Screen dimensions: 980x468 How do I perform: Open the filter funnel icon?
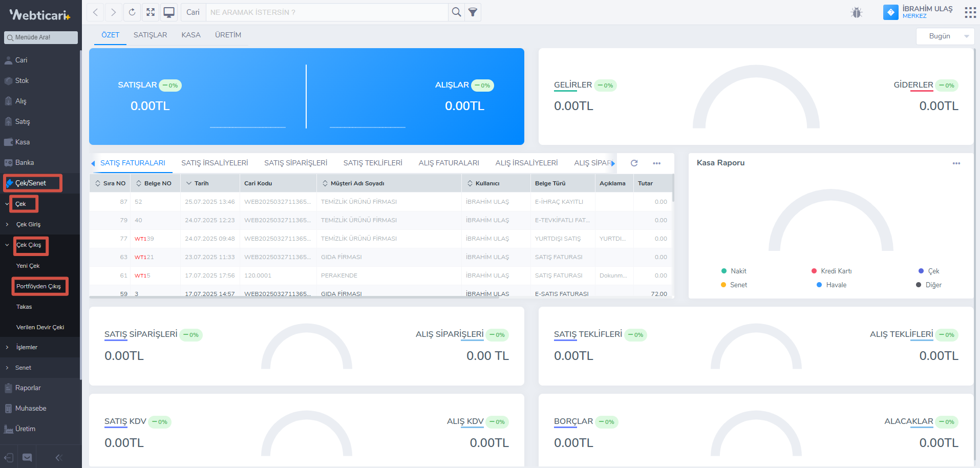pyautogui.click(x=473, y=12)
